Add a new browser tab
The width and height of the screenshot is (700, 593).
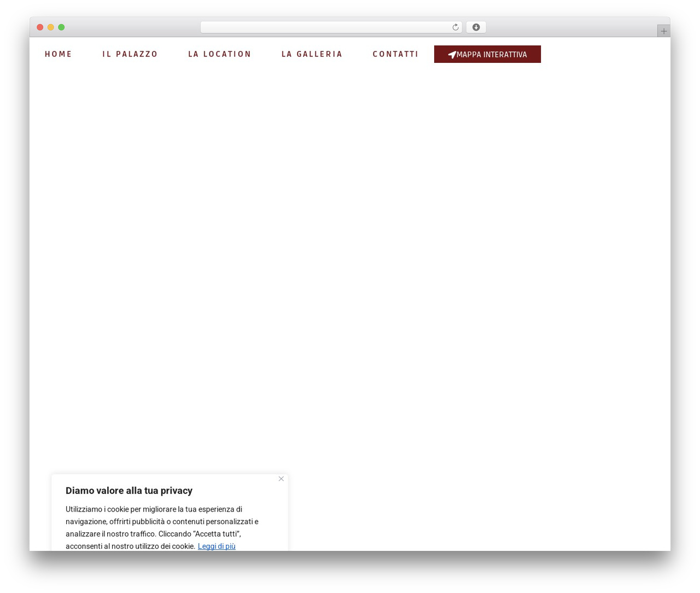(x=663, y=31)
